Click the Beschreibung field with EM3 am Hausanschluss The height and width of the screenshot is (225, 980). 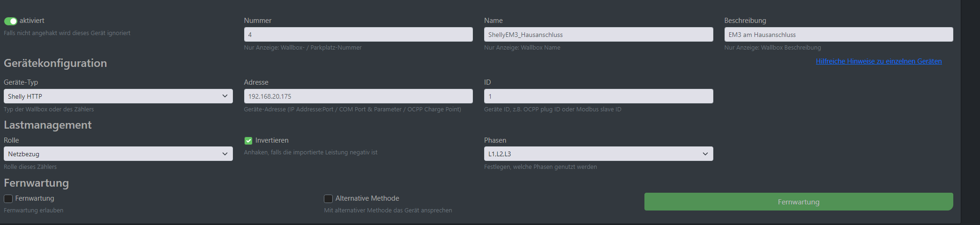pyautogui.click(x=838, y=35)
